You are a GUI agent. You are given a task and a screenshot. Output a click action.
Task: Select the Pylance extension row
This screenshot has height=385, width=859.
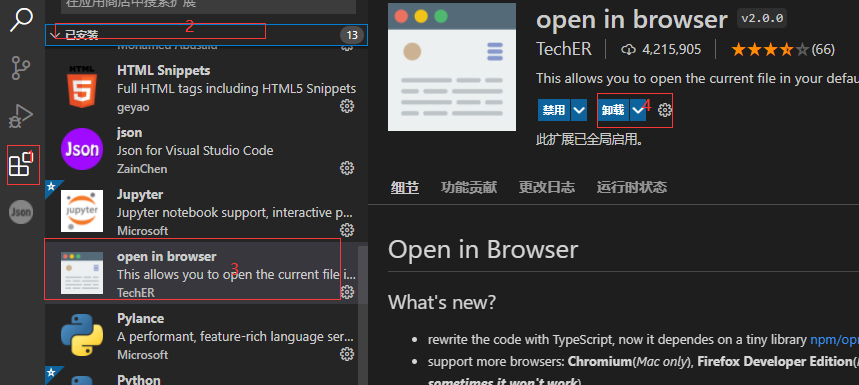(x=206, y=335)
